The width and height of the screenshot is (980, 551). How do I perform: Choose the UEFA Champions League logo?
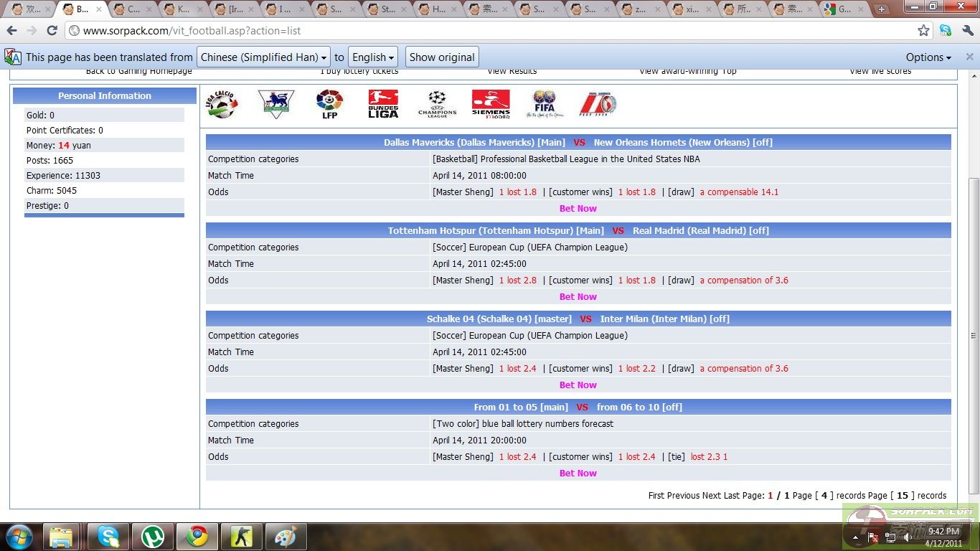point(437,104)
